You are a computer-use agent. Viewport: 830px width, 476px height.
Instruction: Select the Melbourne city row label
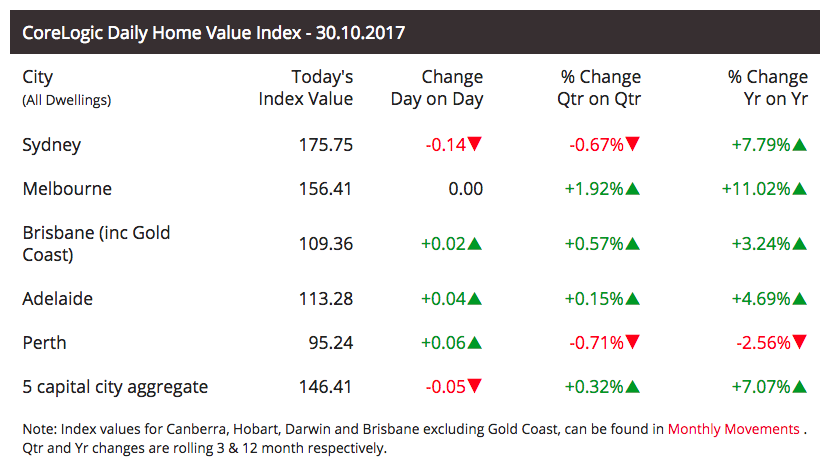click(67, 189)
